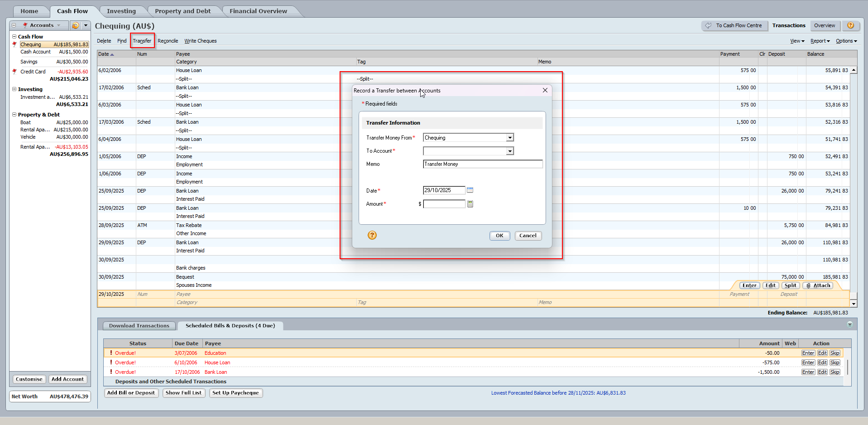This screenshot has width=868, height=425.
Task: Click Find in the register toolbar
Action: 122,41
